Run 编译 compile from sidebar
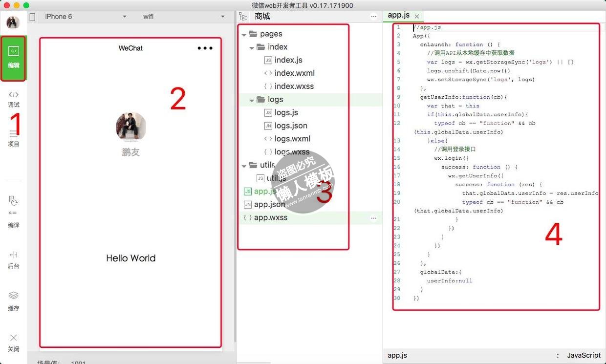Image resolution: width=606 pixels, height=364 pixels. coord(14,212)
